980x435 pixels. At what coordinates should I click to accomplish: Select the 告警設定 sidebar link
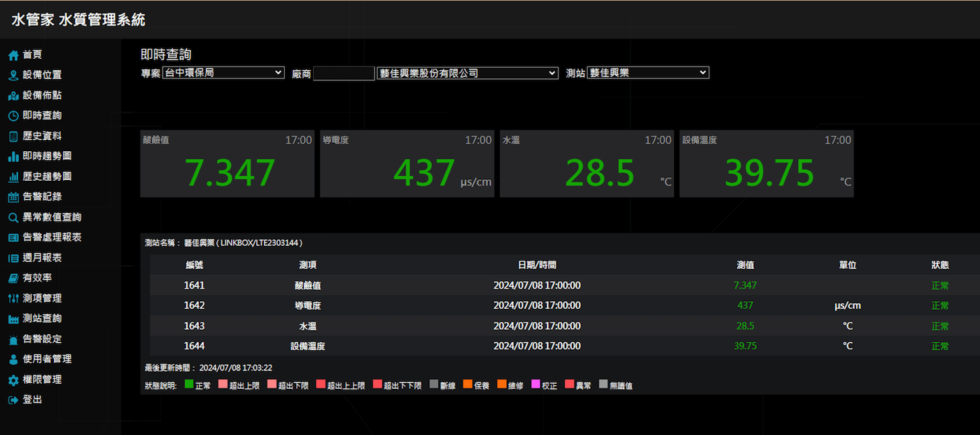point(42,339)
